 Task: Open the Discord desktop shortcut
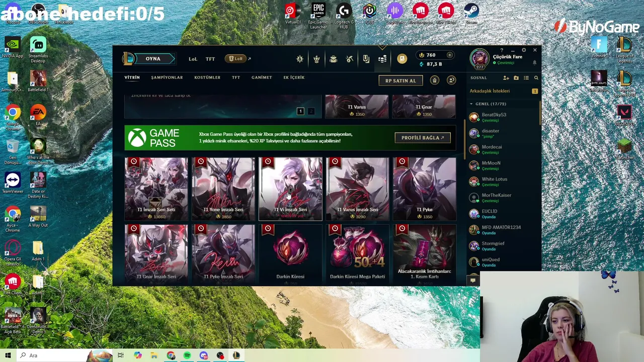[13, 14]
